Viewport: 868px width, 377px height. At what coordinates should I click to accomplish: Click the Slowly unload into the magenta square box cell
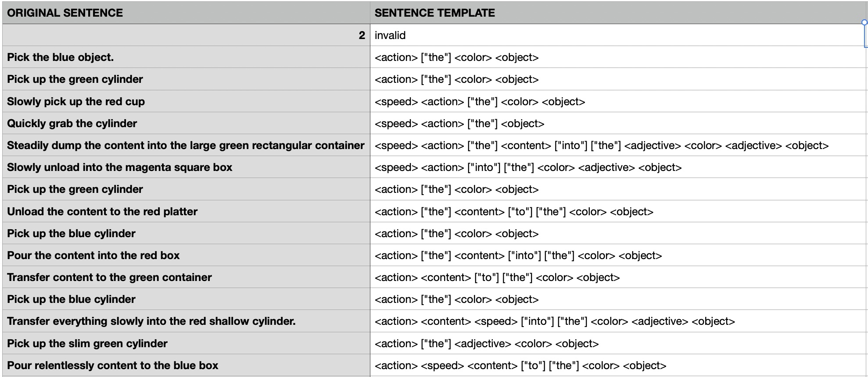click(x=119, y=167)
